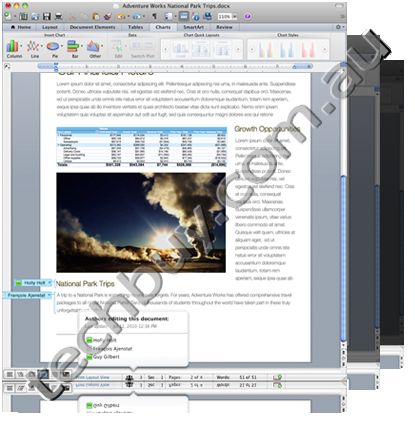Screen dimensions: 415x430
Task: Toggle the highlighted Print Layout view button
Action: click(x=43, y=375)
